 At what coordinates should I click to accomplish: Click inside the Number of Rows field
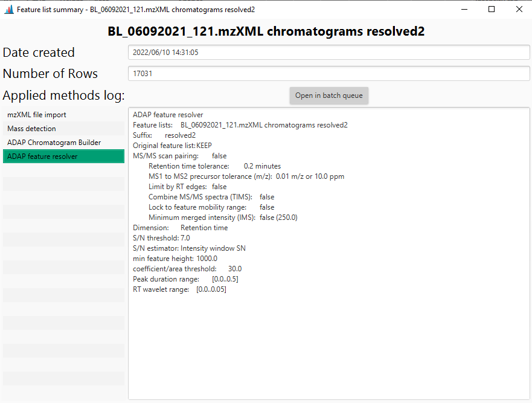[x=329, y=73]
